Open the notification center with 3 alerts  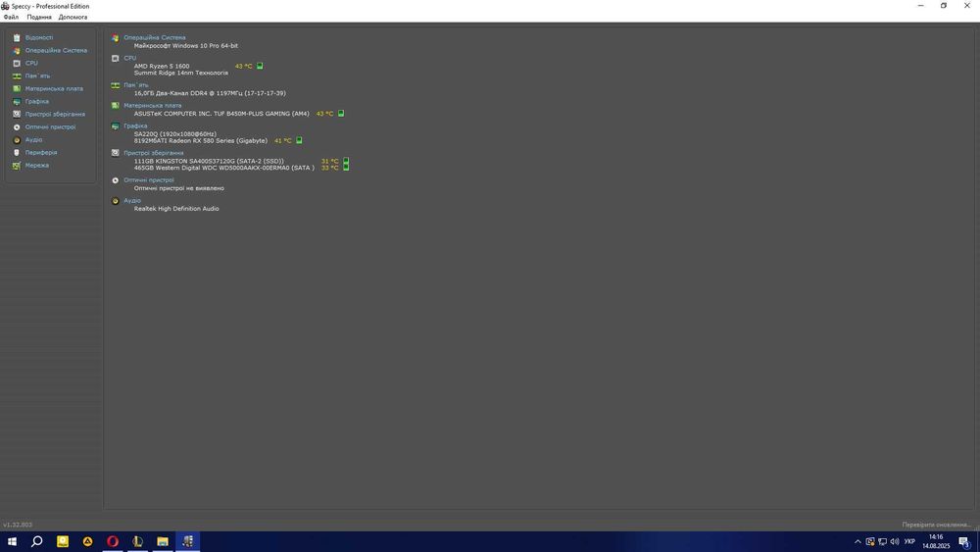[964, 541]
